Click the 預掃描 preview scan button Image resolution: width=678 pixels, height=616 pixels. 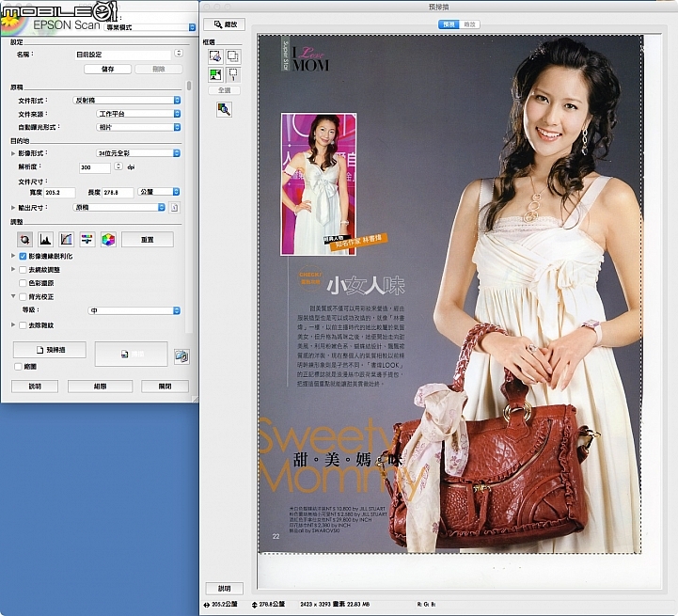[x=50, y=350]
